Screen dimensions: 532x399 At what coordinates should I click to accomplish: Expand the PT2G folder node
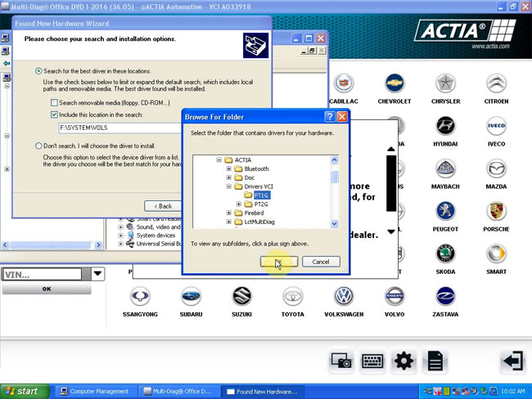point(238,204)
